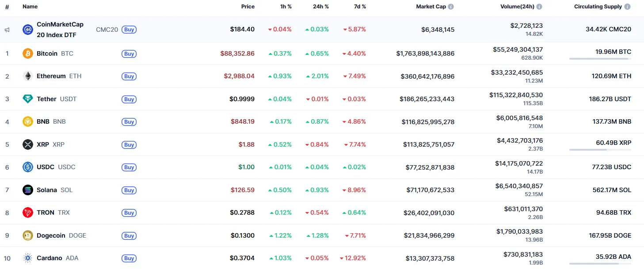The image size is (644, 269).
Task: Sort table by Price column header
Action: [x=248, y=7]
